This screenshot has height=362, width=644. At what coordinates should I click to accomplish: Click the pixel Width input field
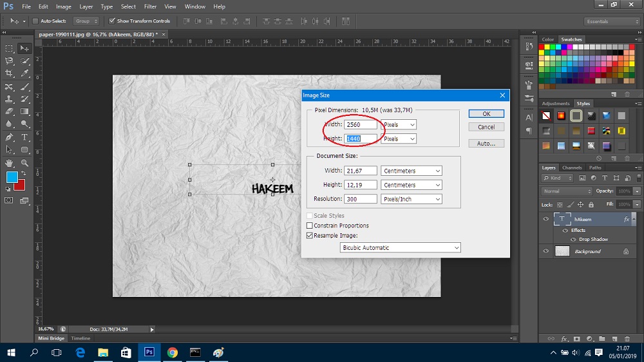coord(360,124)
